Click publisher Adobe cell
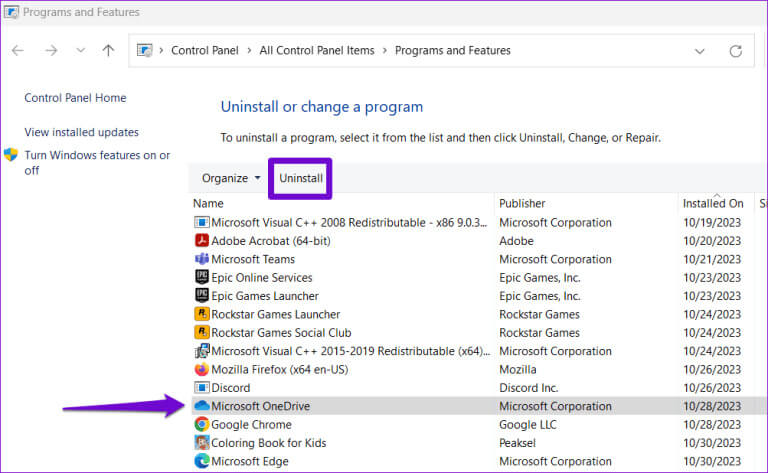Screen dimensions: 768x473 516,241
